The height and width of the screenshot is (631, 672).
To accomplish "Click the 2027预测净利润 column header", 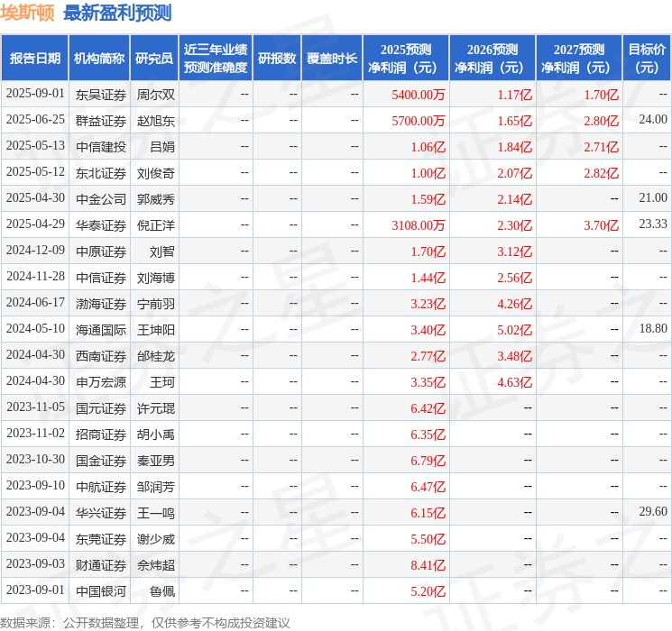I will point(578,58).
